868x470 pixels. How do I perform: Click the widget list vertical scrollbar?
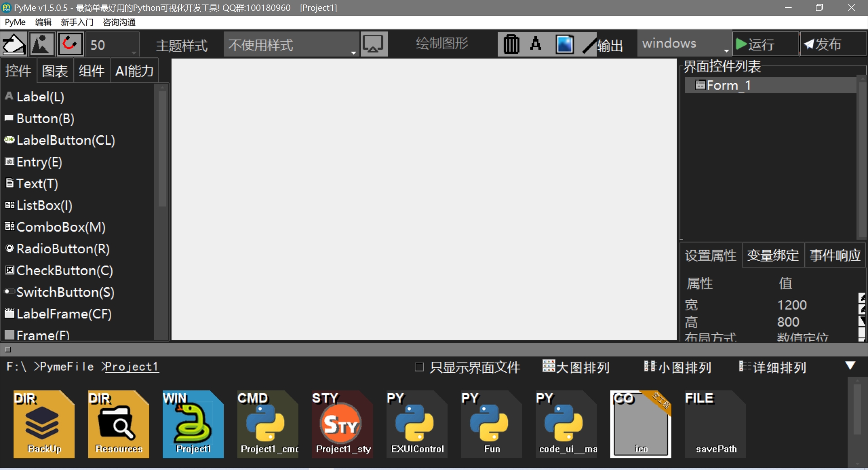(x=162, y=149)
